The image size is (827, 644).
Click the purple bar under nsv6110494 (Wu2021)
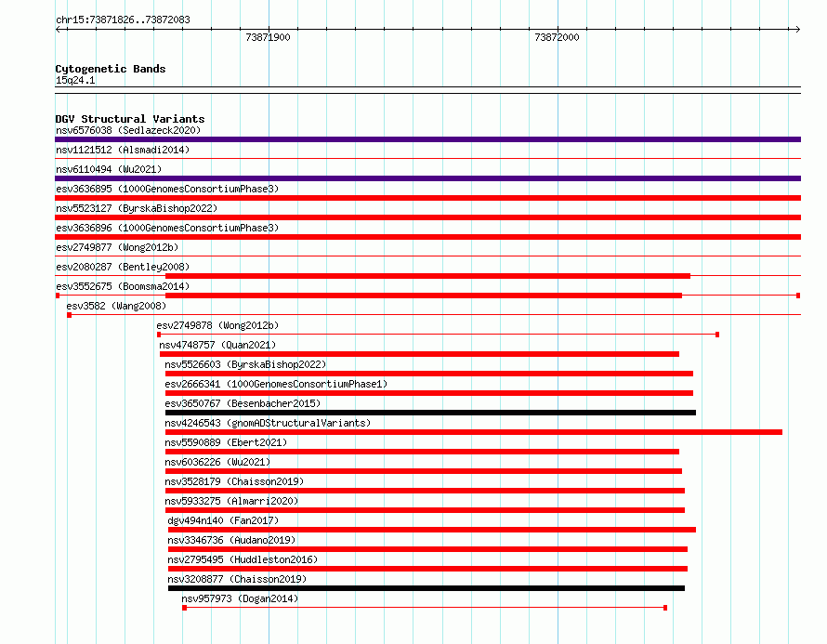427,178
